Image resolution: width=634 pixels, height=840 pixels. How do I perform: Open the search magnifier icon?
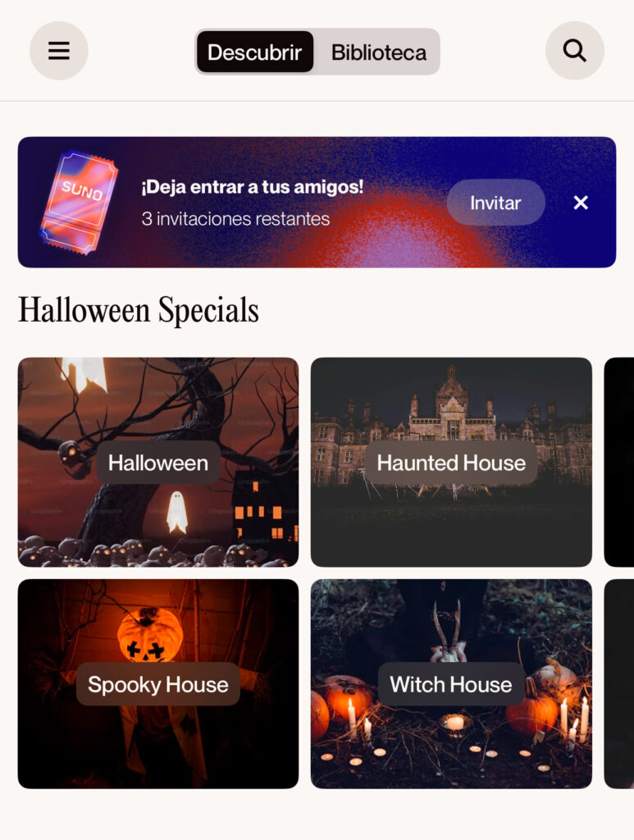(575, 51)
